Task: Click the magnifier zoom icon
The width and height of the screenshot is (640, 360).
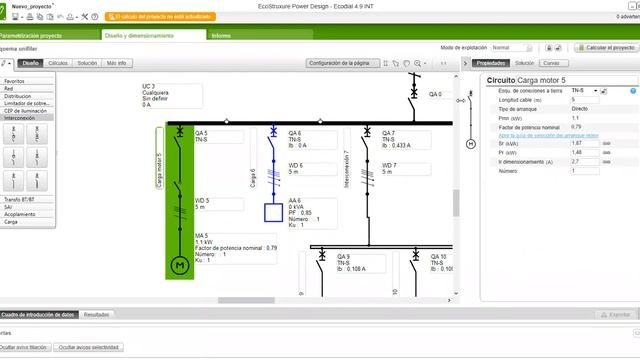Action: point(418,63)
